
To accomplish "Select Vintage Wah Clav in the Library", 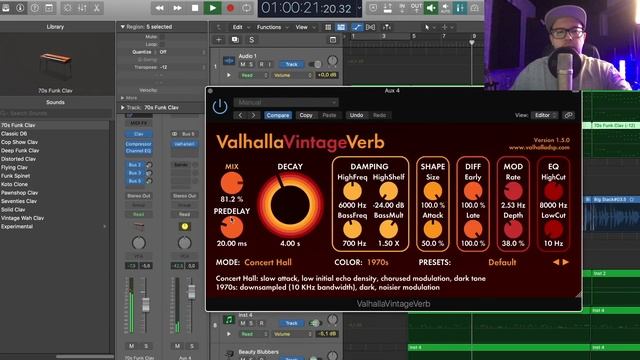I will point(55,218).
